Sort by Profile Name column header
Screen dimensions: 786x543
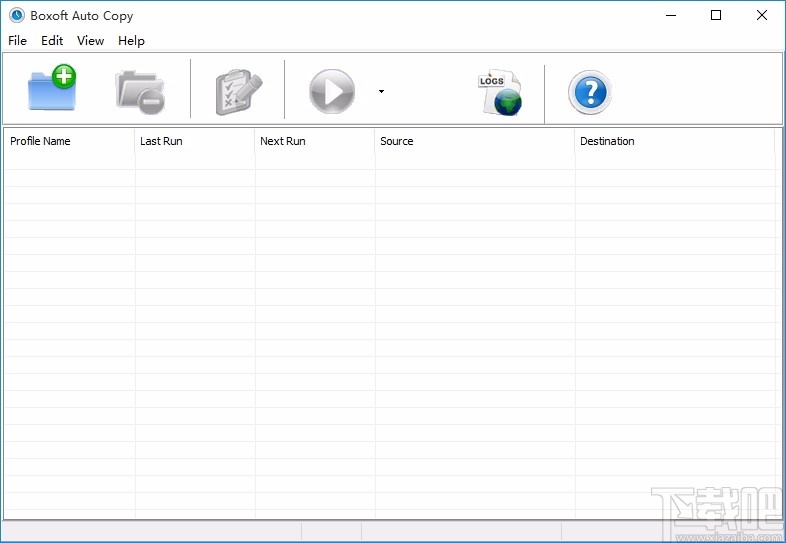pyautogui.click(x=69, y=141)
